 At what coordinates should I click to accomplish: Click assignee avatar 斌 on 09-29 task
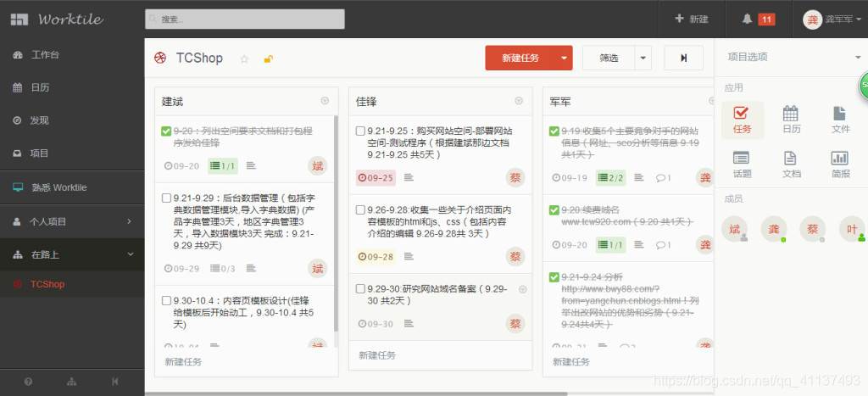pyautogui.click(x=317, y=269)
